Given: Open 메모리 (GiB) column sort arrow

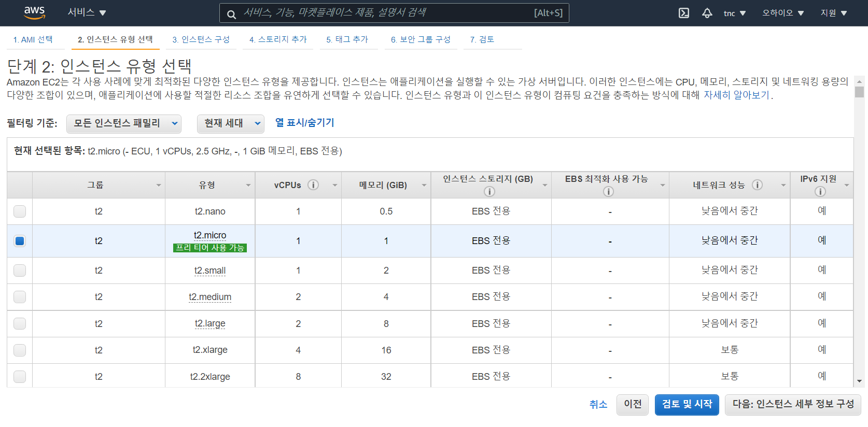Looking at the screenshot, I should (x=424, y=186).
